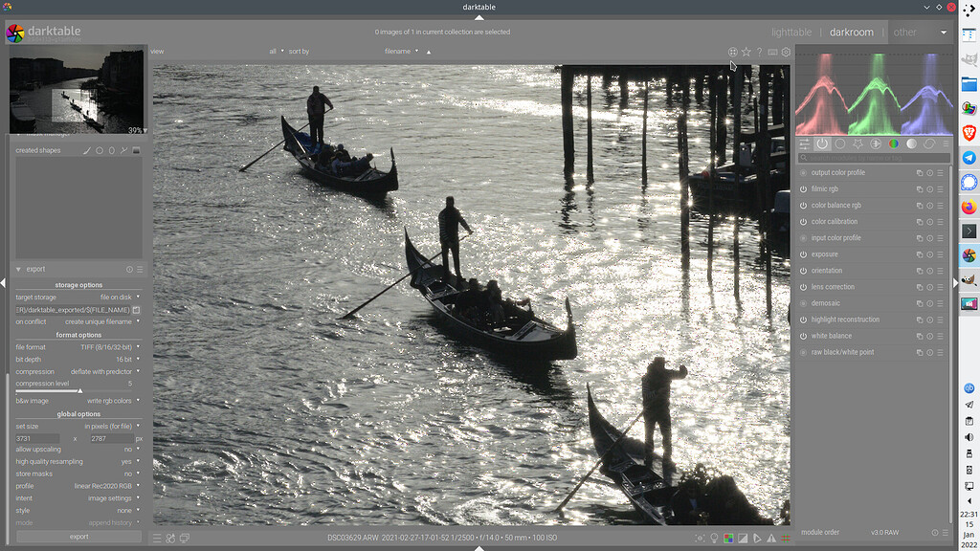Switch to the lighttable view

(x=791, y=32)
